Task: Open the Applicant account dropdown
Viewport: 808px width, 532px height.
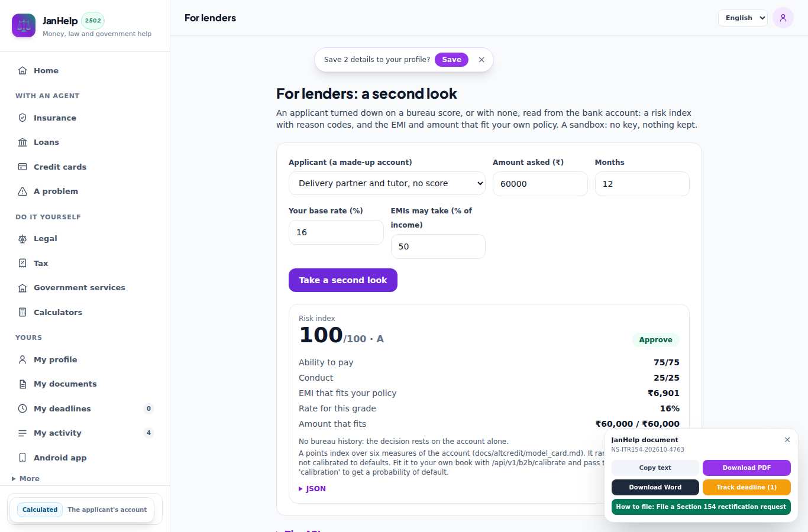Action: click(x=387, y=183)
